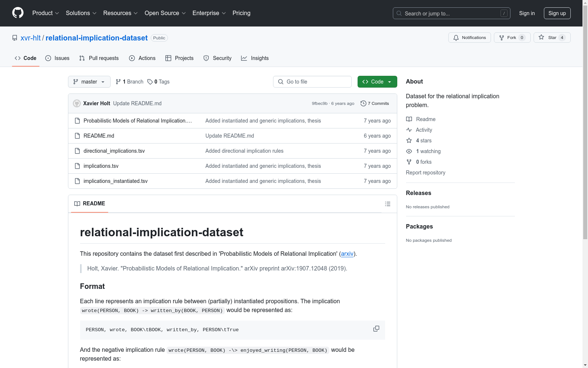Open the xvr-hlt owner link
The width and height of the screenshot is (588, 368).
pyautogui.click(x=31, y=38)
